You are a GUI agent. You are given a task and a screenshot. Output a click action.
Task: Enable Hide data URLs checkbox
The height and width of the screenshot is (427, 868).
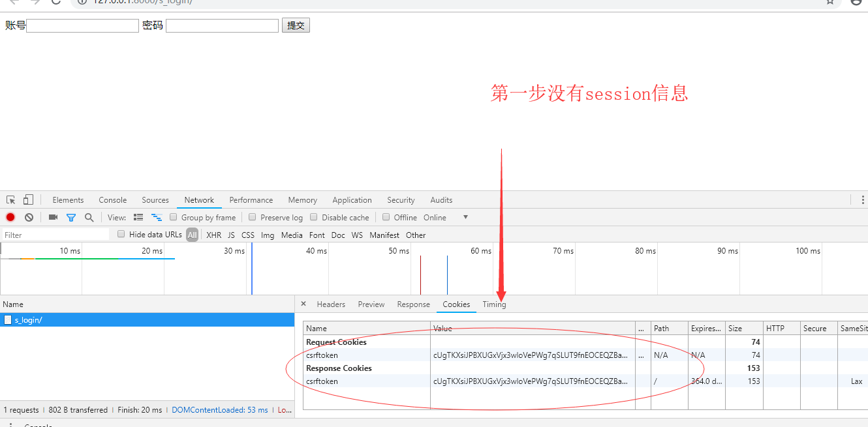point(121,234)
